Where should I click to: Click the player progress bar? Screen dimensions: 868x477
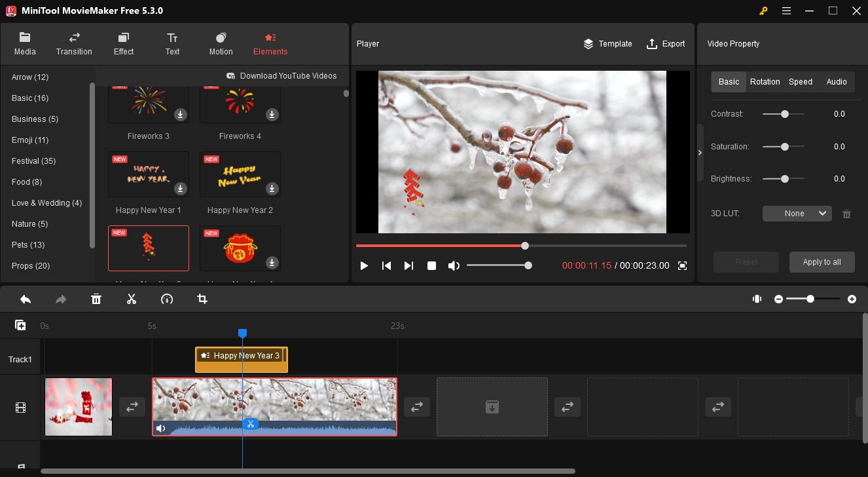[521, 246]
